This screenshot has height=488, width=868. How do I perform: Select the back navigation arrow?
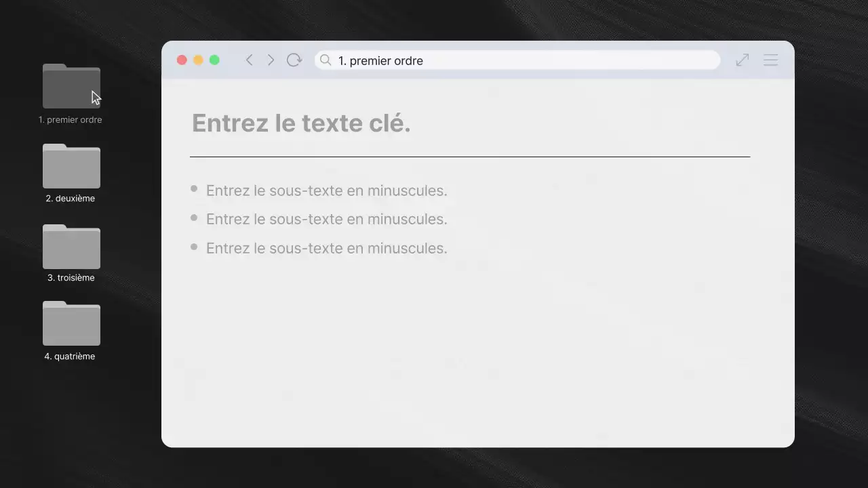[x=249, y=60]
